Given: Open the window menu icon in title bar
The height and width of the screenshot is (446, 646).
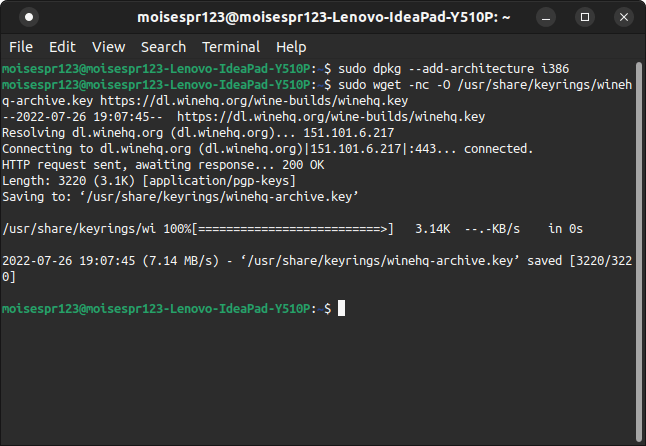Looking at the screenshot, I should 29,17.
